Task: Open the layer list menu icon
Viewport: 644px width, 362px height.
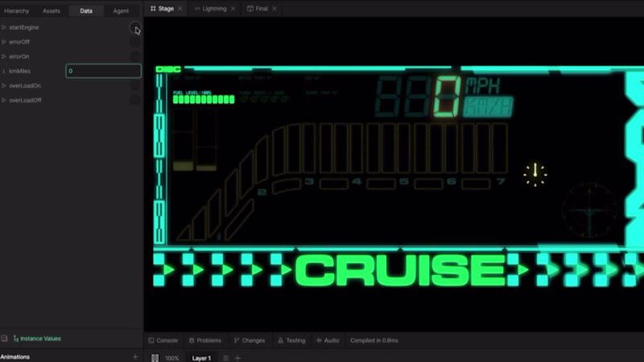Action: 225,358
